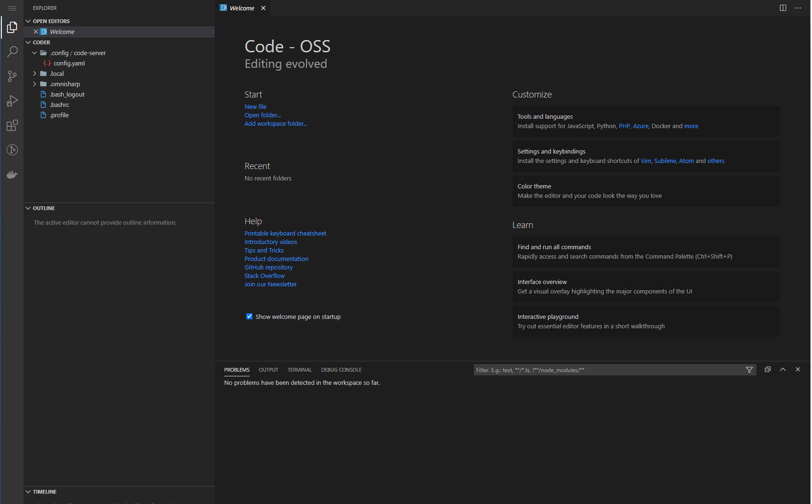812x504 pixels.
Task: Install Vim keybindings link
Action: (x=646, y=161)
